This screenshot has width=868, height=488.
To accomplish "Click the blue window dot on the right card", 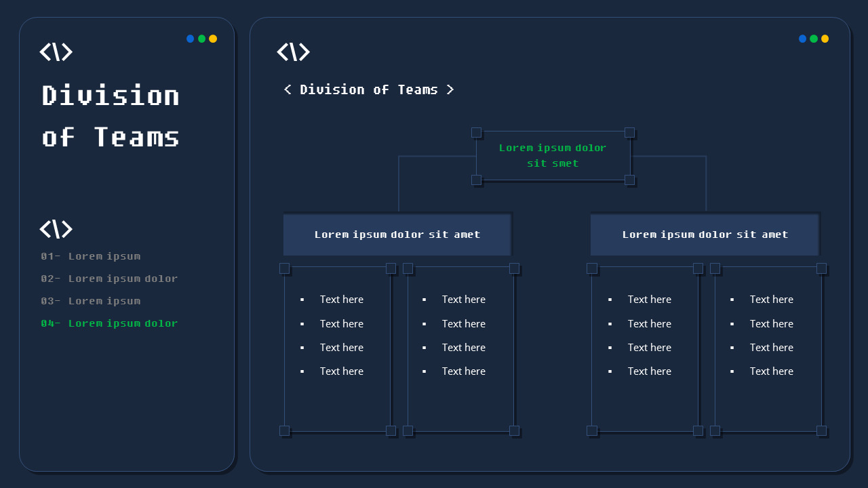I will (802, 39).
